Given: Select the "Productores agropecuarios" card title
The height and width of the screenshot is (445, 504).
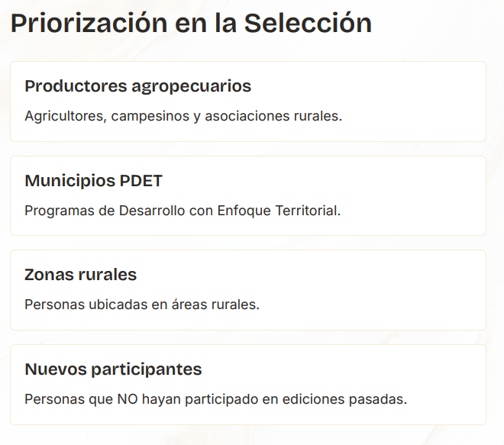Looking at the screenshot, I should pyautogui.click(x=137, y=86).
